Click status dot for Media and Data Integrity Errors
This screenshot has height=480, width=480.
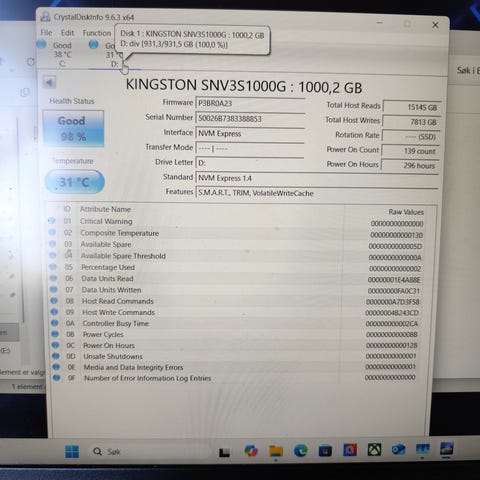click(x=56, y=367)
